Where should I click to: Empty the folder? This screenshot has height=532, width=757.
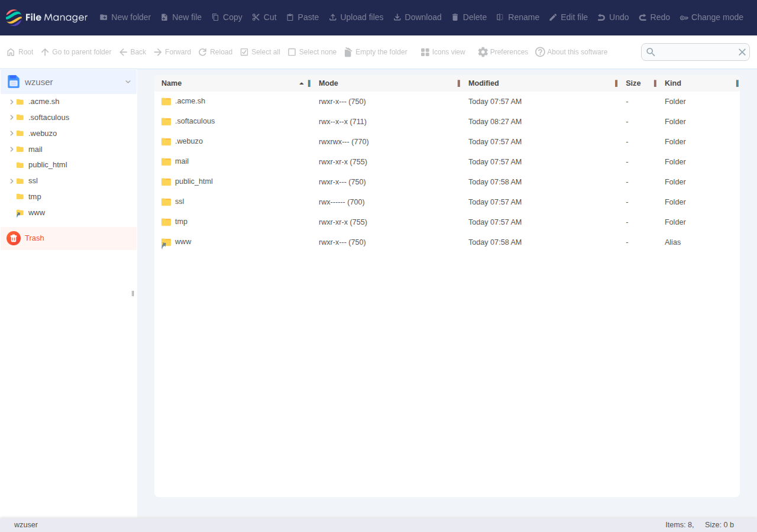(x=376, y=52)
